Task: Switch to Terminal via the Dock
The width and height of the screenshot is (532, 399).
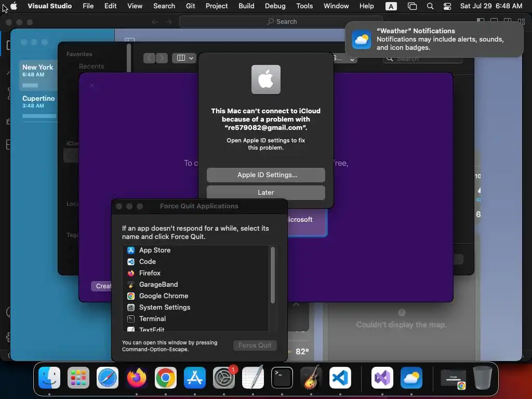Action: (x=282, y=378)
